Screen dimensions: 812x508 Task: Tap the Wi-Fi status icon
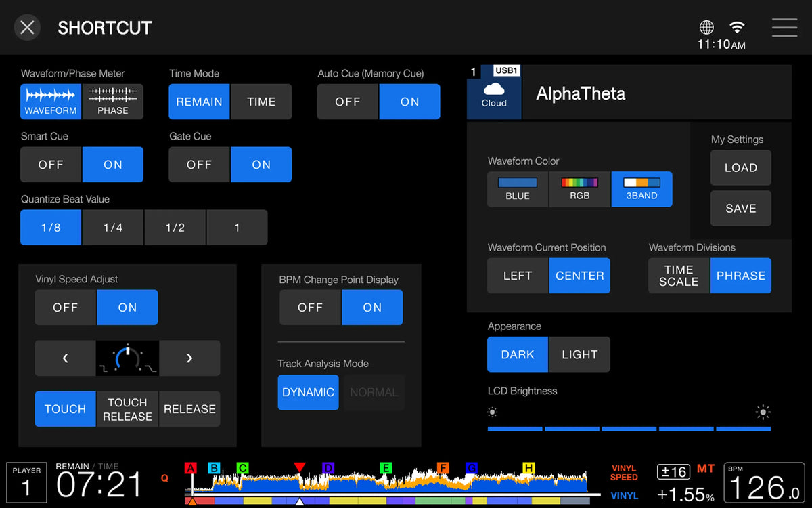(737, 27)
